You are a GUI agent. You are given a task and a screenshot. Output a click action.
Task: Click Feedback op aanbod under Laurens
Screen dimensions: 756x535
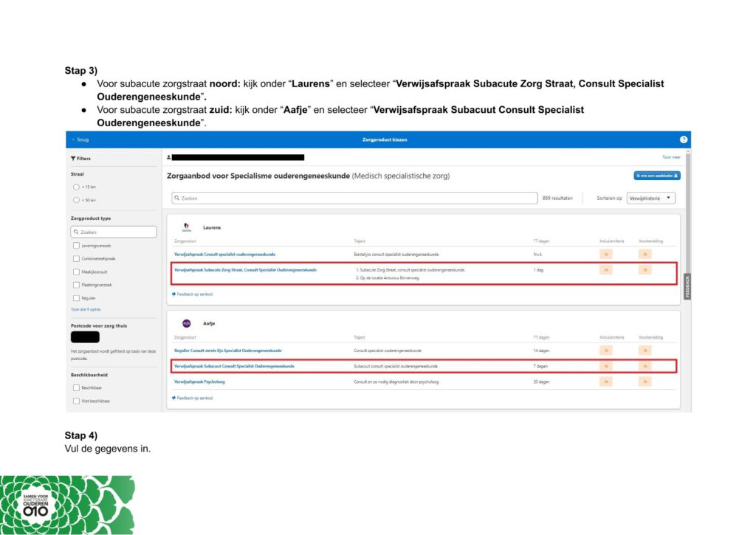(193, 294)
